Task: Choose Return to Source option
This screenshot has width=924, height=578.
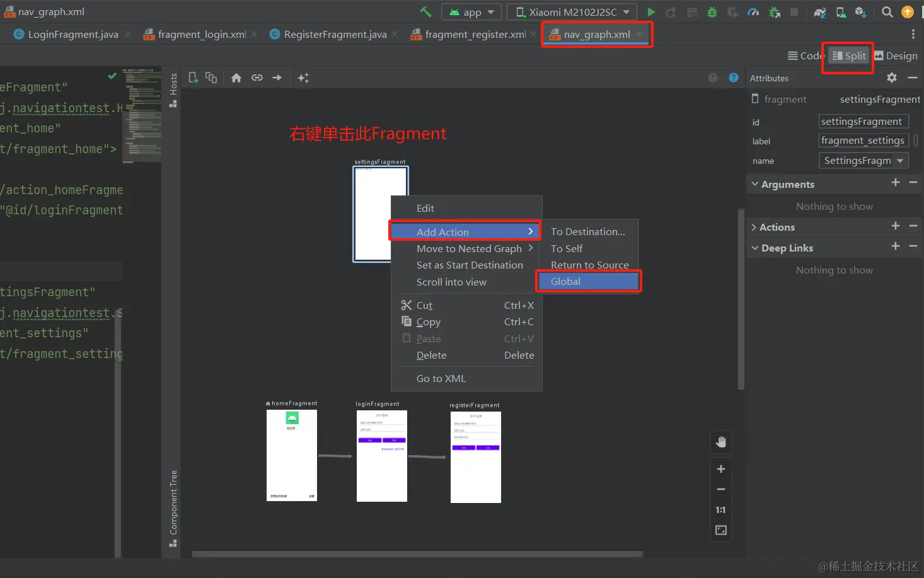Action: coord(589,265)
